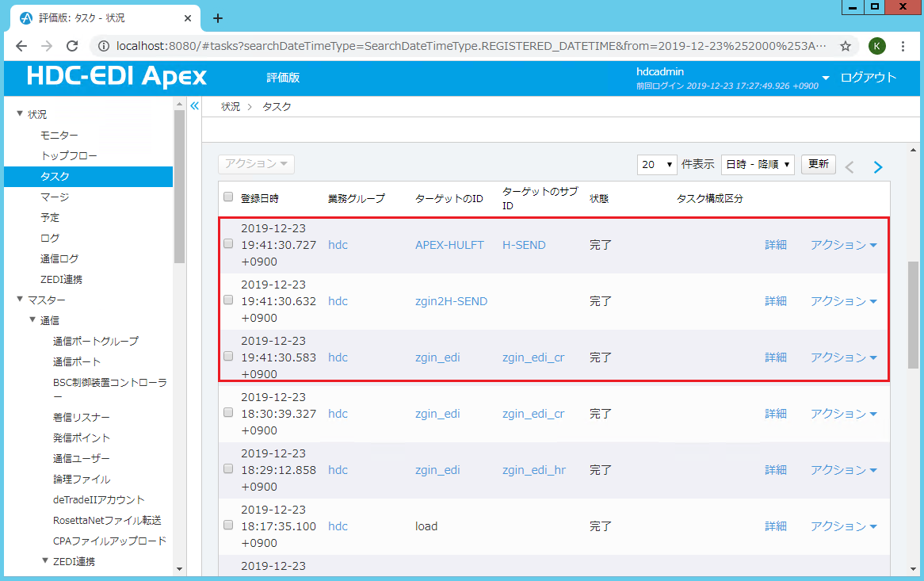Open the 20 件表示 page size dropdown
Viewport: 924px width, 581px height.
(656, 164)
